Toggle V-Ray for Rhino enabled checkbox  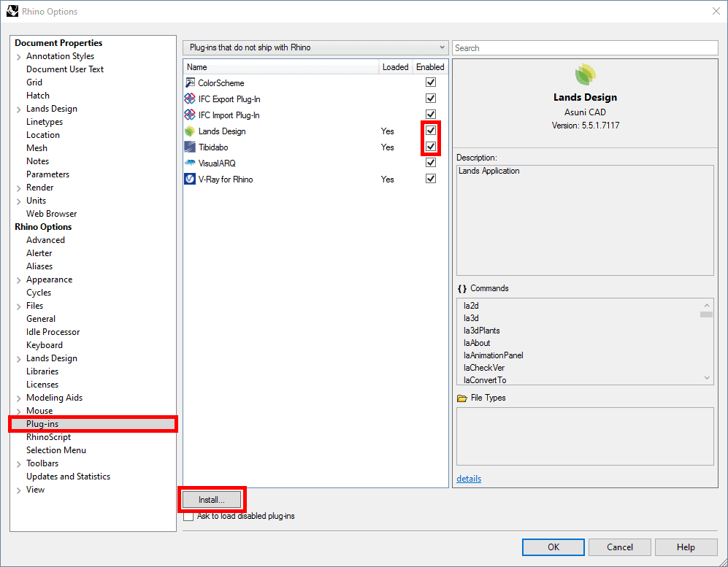tap(430, 179)
